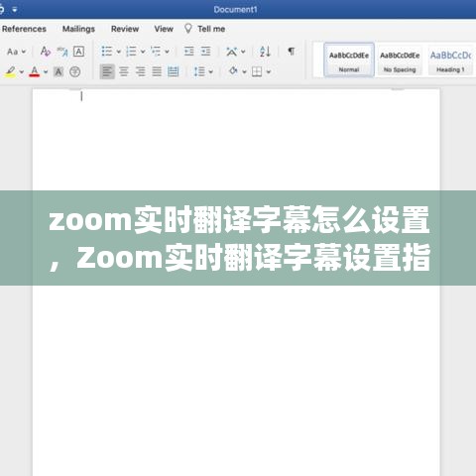
Task: Click the phonetic guide icon
Action: [x=62, y=52]
